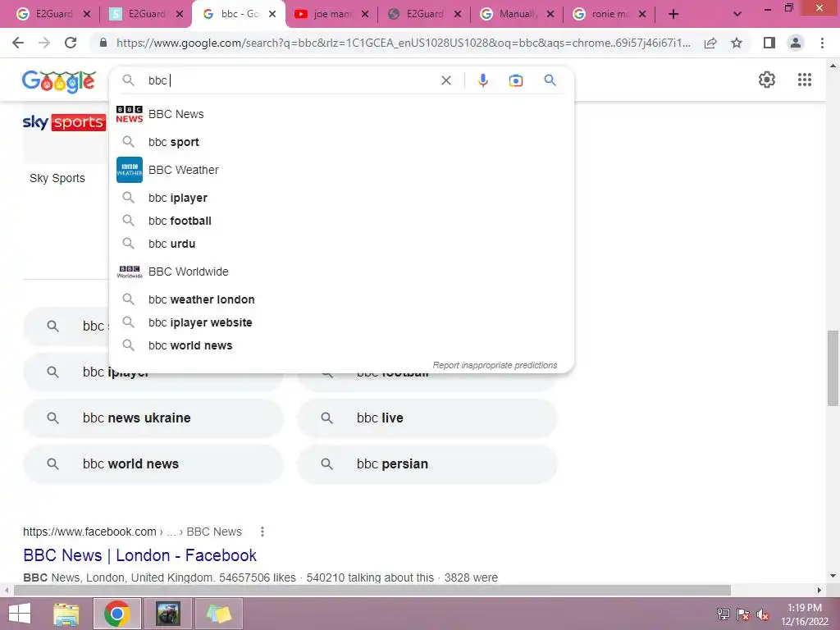Pick the BBC Worldwide suggestion

pos(341,272)
